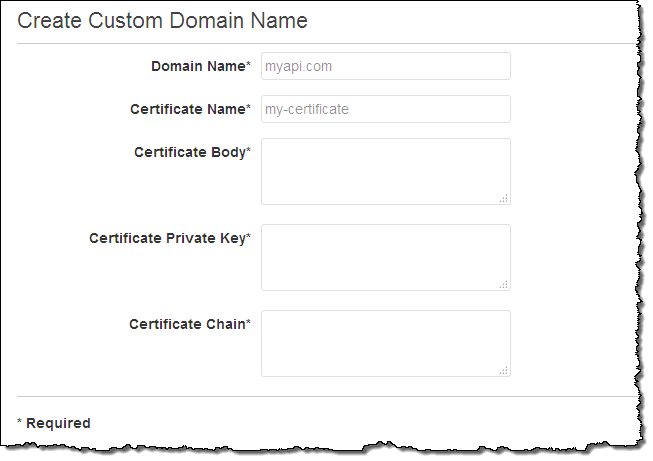Click the Certificate Private Key resize grip
Viewport: 653px width, 461px height.
(x=504, y=284)
